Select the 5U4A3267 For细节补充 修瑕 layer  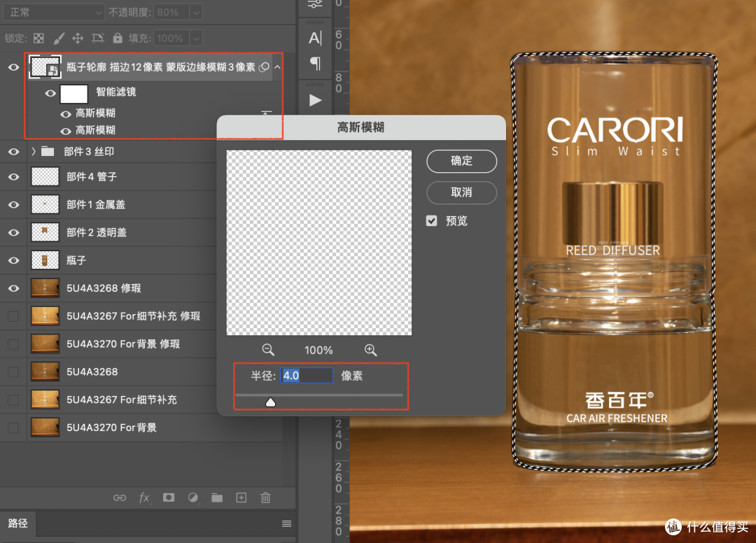click(x=134, y=316)
